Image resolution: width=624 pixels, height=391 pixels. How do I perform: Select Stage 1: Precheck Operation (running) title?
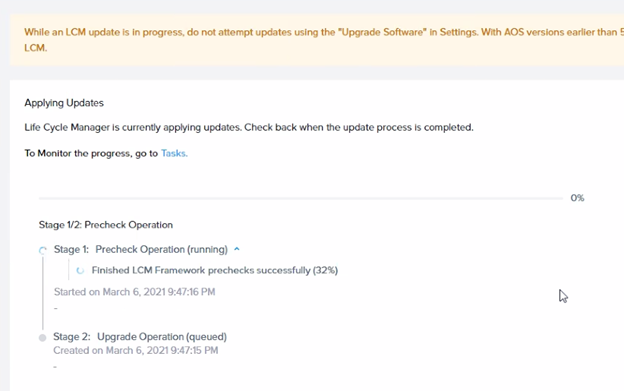[x=141, y=249]
